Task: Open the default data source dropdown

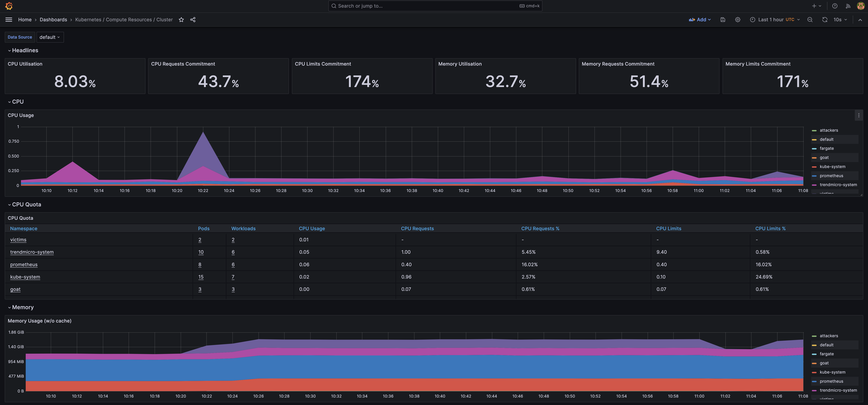Action: [50, 37]
